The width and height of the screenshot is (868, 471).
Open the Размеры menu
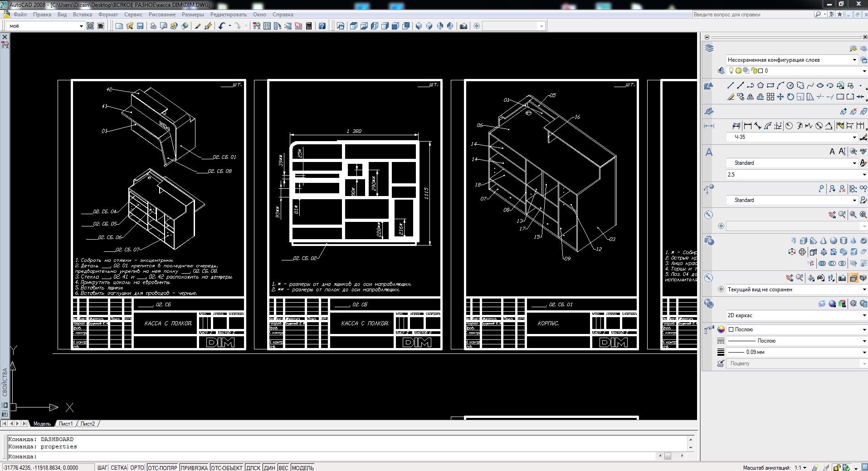tap(193, 15)
